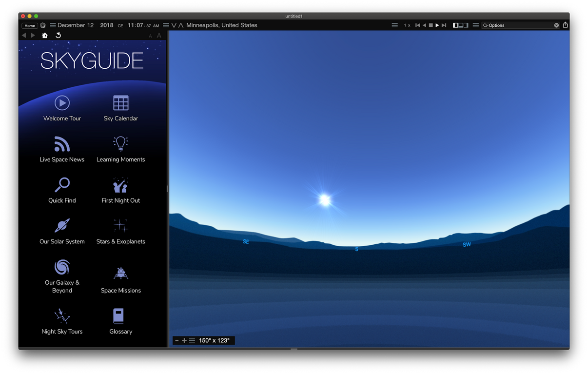Zoom in with the plus button
The height and width of the screenshot is (374, 588).
click(184, 340)
